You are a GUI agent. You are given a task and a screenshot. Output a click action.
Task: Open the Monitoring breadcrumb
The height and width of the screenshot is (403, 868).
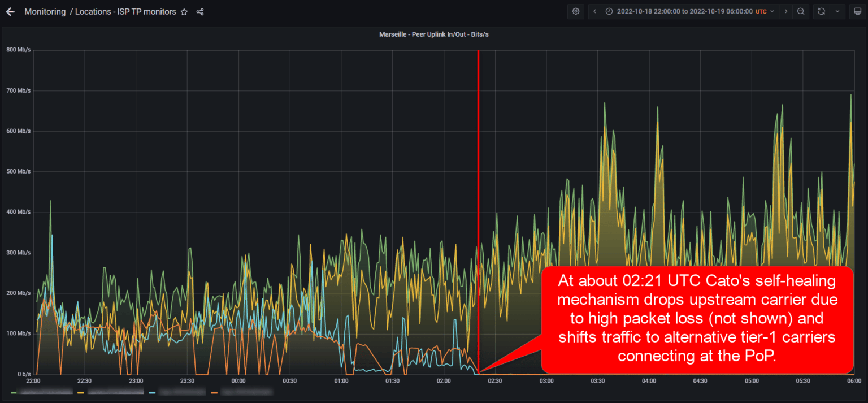tap(44, 11)
